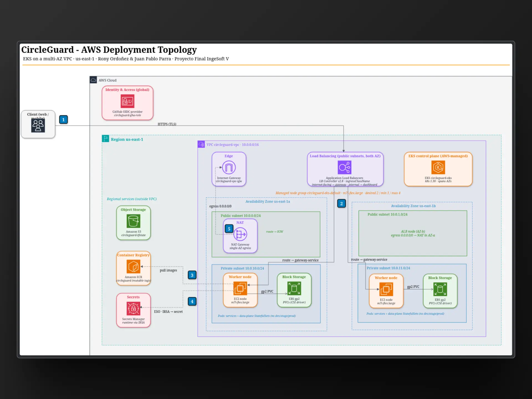
Task: Click the gp2 PVC label in subnet 10.0.11.0/24
Action: 413,287
